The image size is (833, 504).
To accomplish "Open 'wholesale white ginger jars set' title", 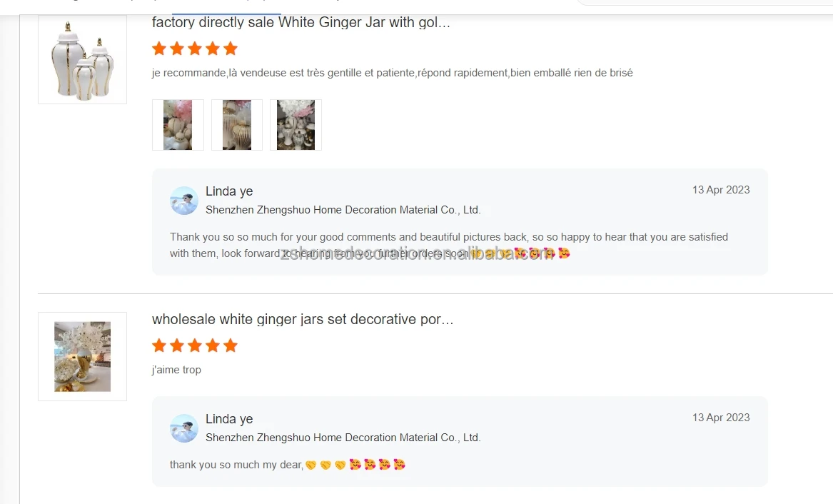I will coord(302,319).
